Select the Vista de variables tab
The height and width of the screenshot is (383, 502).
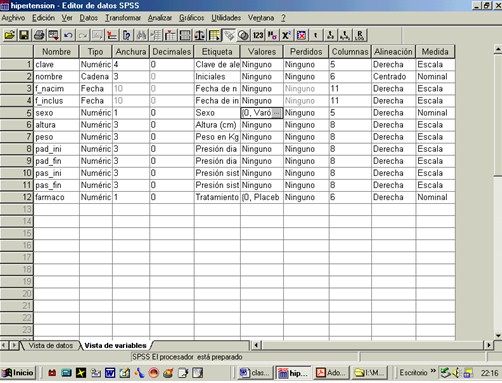115,345
